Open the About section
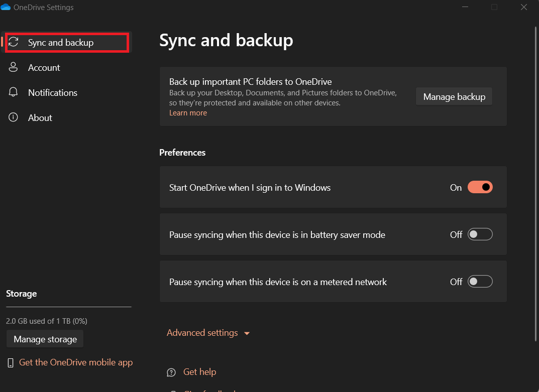 (67, 117)
